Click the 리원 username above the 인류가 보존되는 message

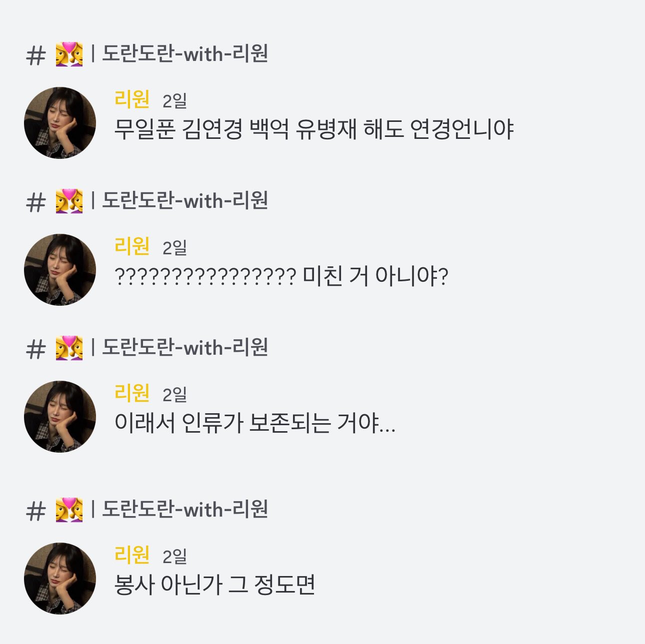point(132,393)
